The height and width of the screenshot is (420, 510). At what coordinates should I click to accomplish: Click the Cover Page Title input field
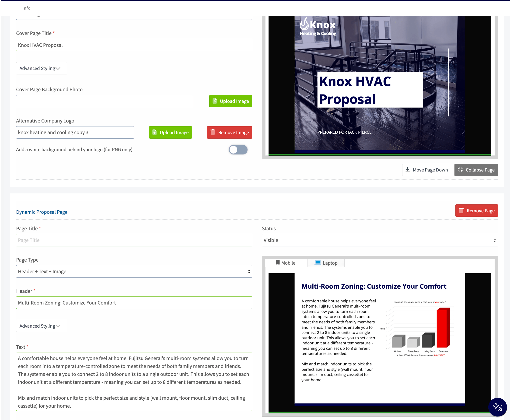pos(134,45)
